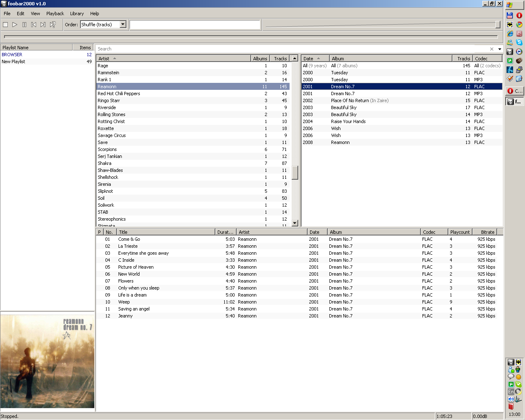Screen dimensions: 525x420
Task: Open the File menu
Action: tap(7, 14)
